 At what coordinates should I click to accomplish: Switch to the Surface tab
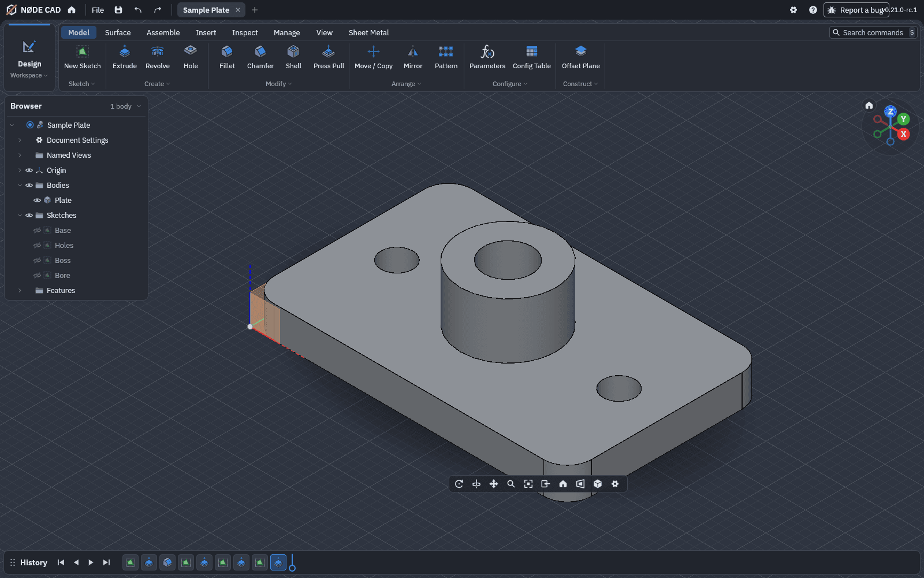pyautogui.click(x=118, y=33)
